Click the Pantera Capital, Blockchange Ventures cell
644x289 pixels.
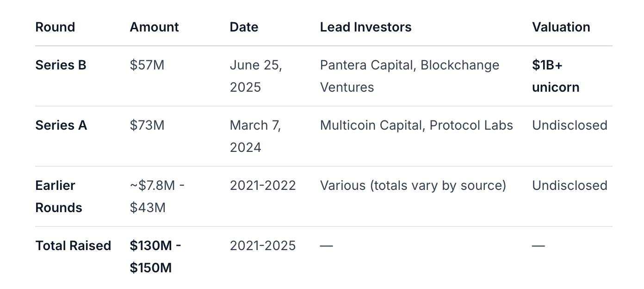[409, 76]
